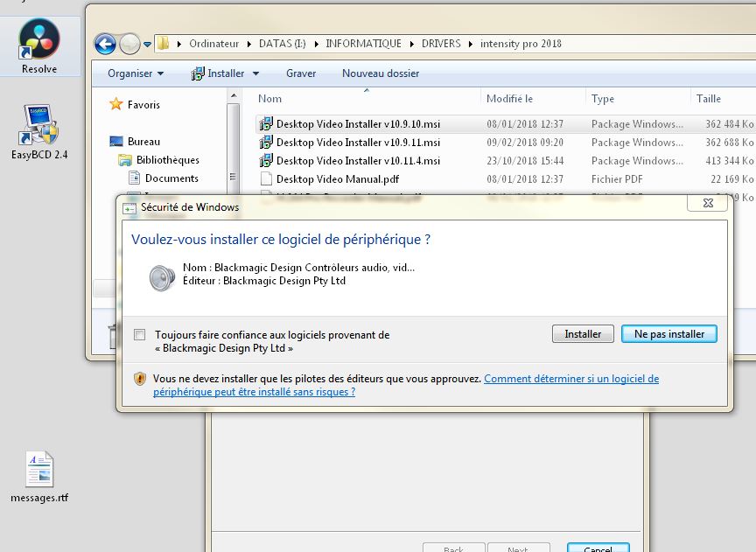Select intensity pro 2018 breadcrumb segment
This screenshot has height=552, width=756.
tap(521, 44)
